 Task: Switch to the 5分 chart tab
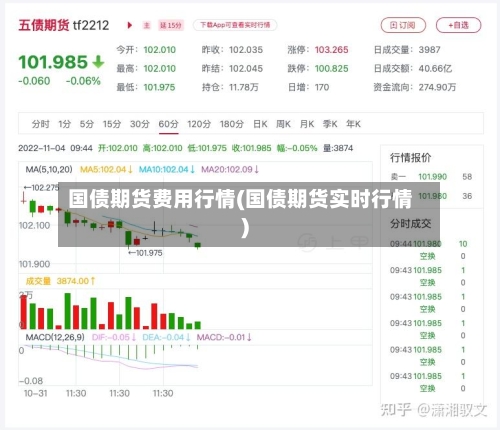(87, 124)
